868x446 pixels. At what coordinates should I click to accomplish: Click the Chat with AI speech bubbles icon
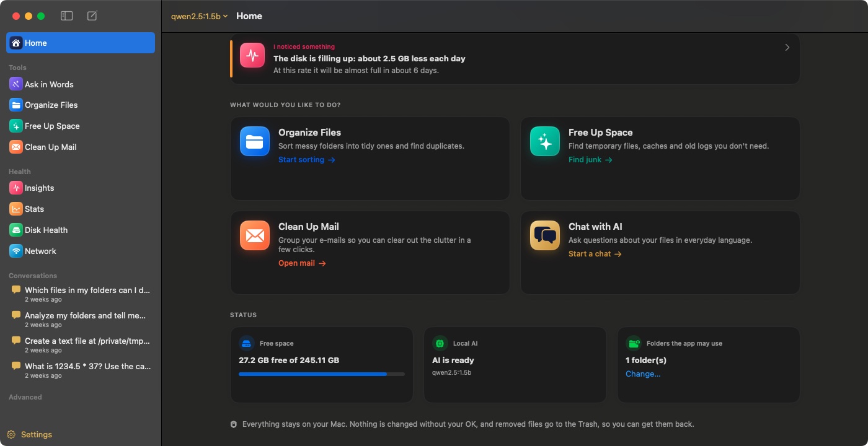pyautogui.click(x=545, y=235)
